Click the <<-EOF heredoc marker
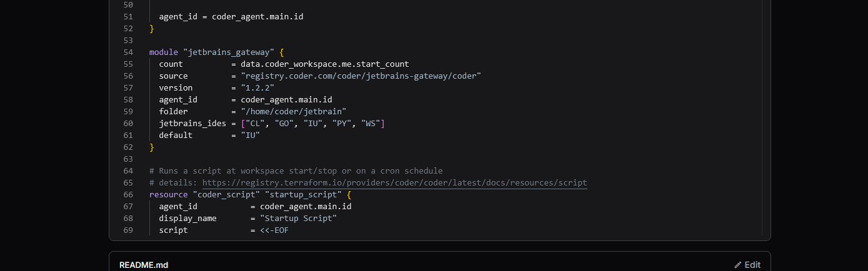The width and height of the screenshot is (868, 271). [x=274, y=230]
